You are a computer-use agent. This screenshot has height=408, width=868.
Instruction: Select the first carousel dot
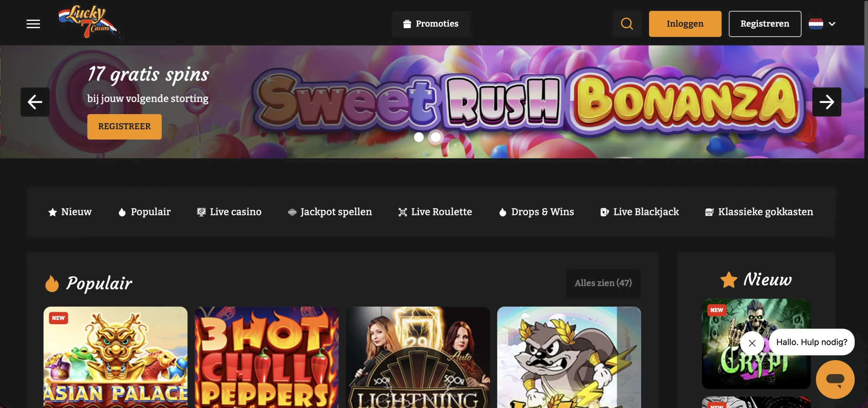[x=419, y=137]
